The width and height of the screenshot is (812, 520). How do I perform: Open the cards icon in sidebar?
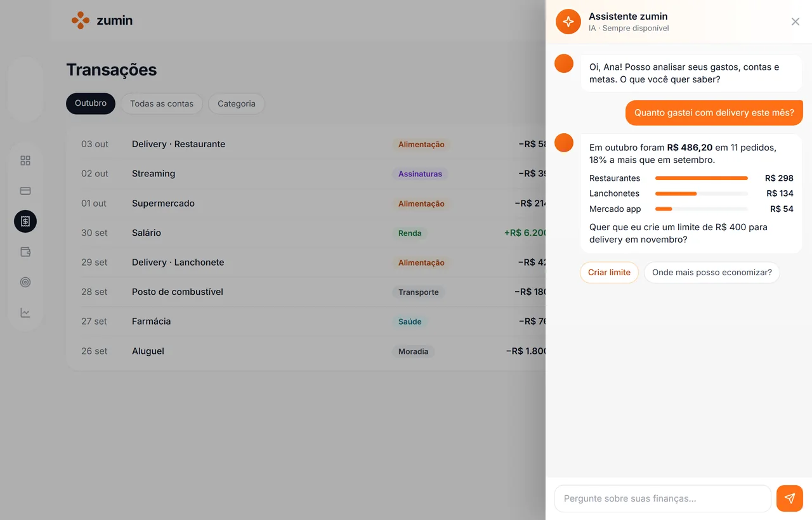point(25,191)
